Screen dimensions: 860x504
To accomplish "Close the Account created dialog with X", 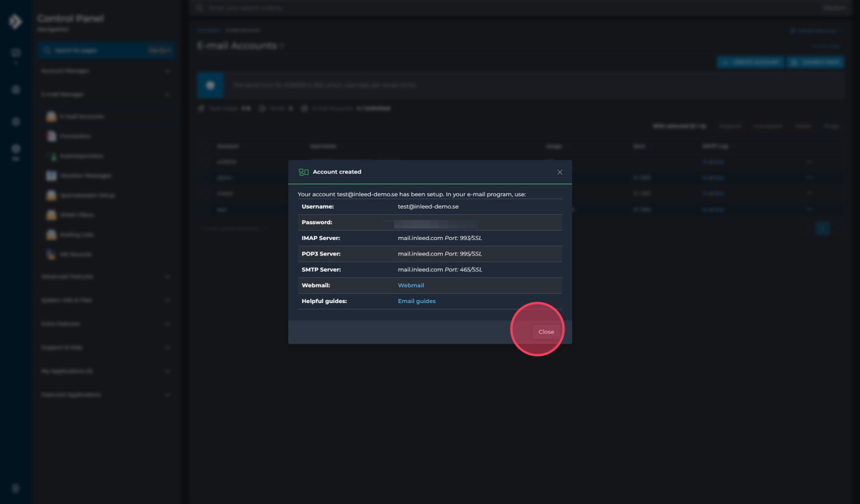I will click(x=560, y=173).
